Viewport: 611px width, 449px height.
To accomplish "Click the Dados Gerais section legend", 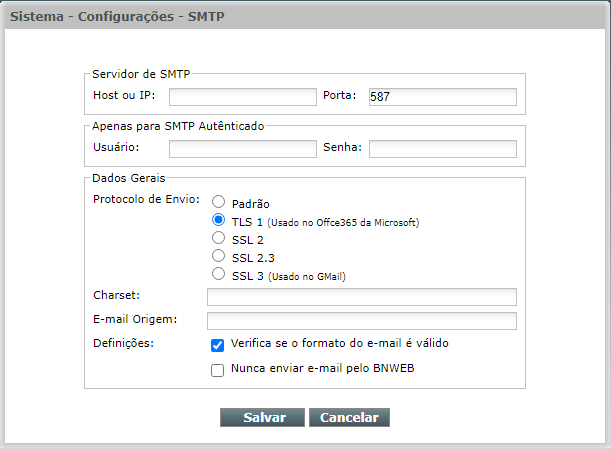I will (129, 178).
